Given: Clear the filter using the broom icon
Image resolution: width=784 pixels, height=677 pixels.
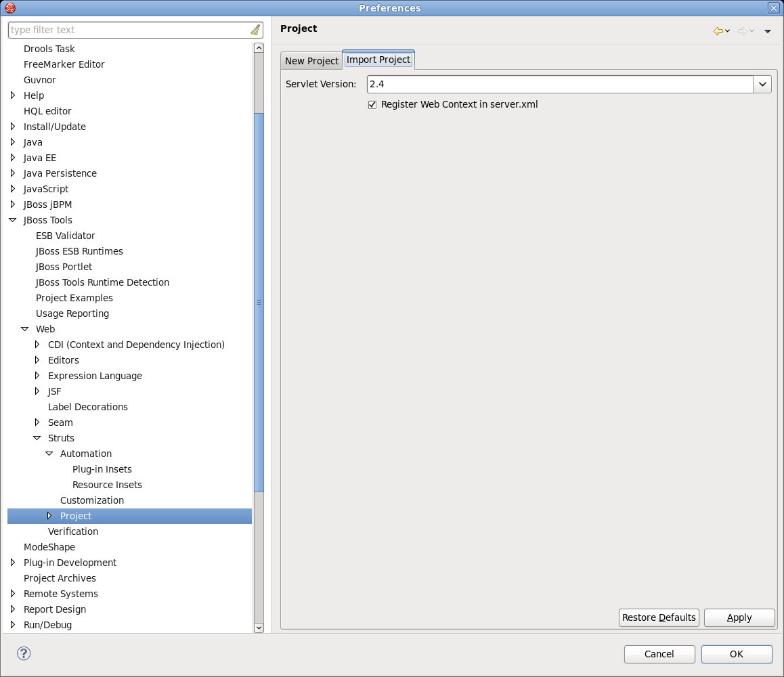Looking at the screenshot, I should [255, 30].
